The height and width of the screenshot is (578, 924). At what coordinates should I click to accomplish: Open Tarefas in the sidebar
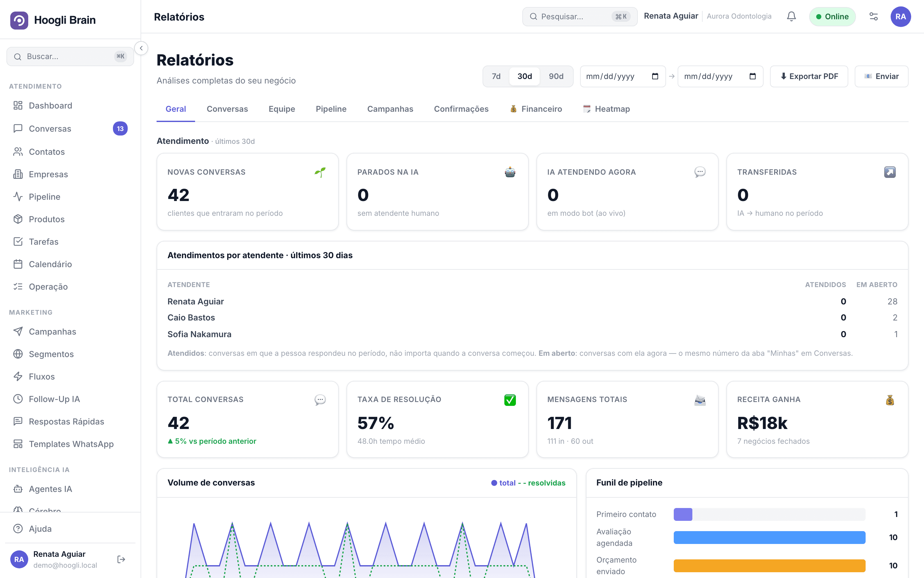[70, 241]
